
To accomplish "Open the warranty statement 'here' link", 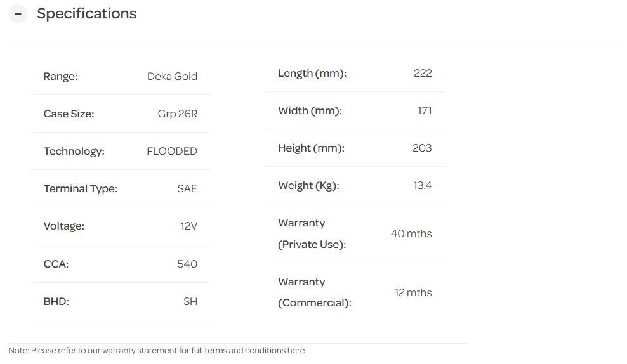I will pyautogui.click(x=296, y=351).
